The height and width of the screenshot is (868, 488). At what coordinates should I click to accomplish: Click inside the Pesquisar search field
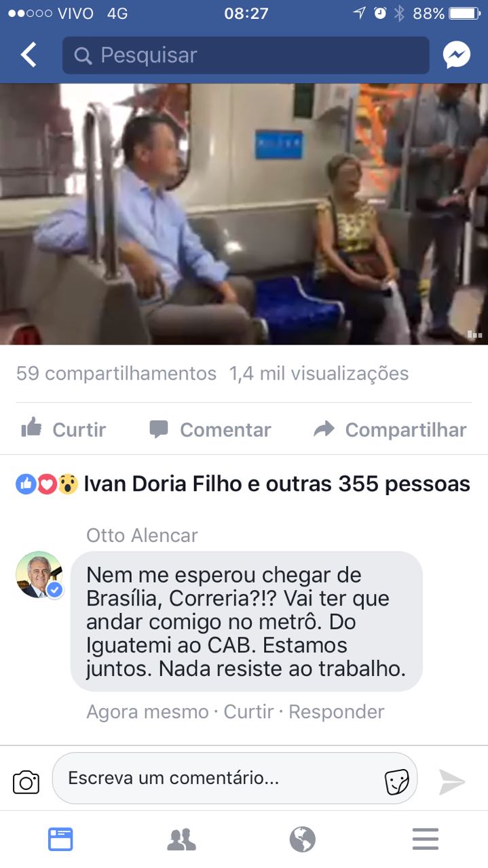[246, 55]
